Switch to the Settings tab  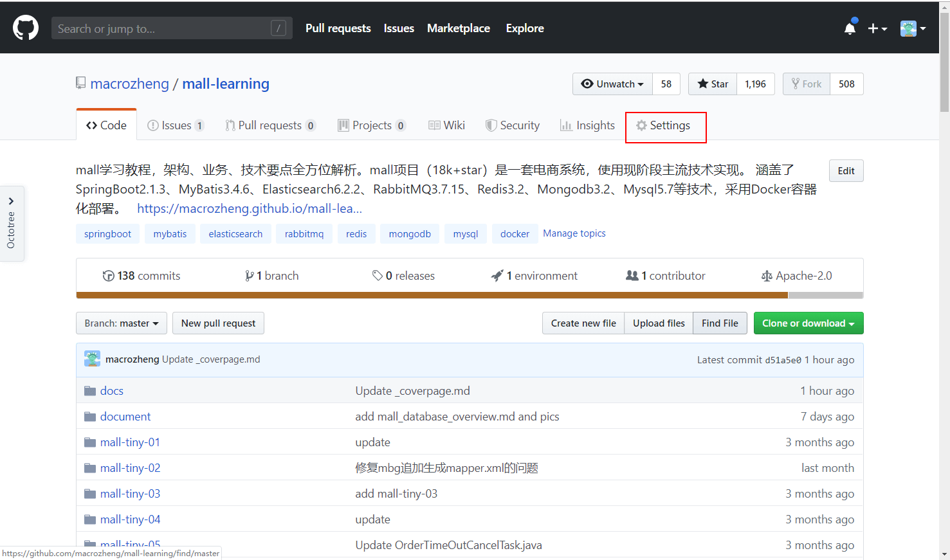[x=663, y=125]
